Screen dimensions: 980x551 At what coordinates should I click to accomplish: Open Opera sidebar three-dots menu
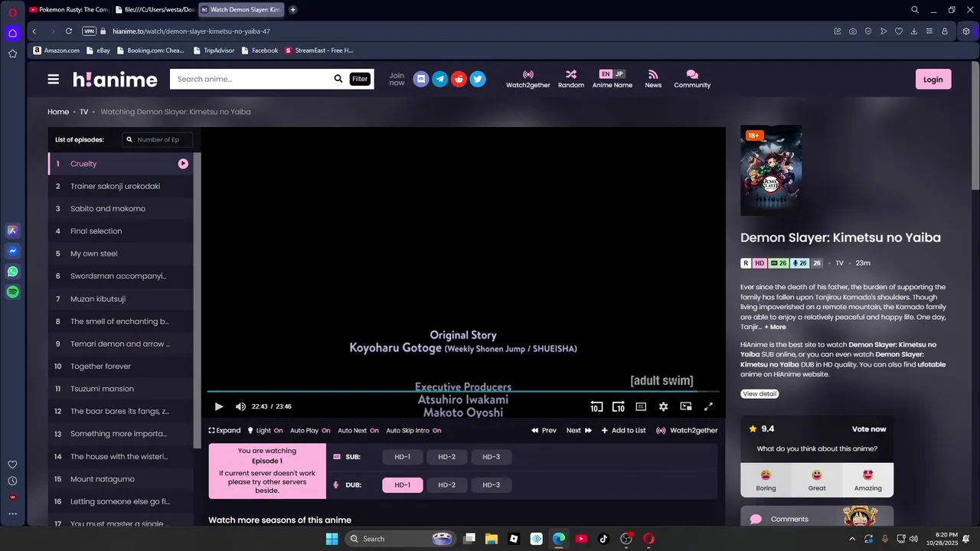(12, 514)
